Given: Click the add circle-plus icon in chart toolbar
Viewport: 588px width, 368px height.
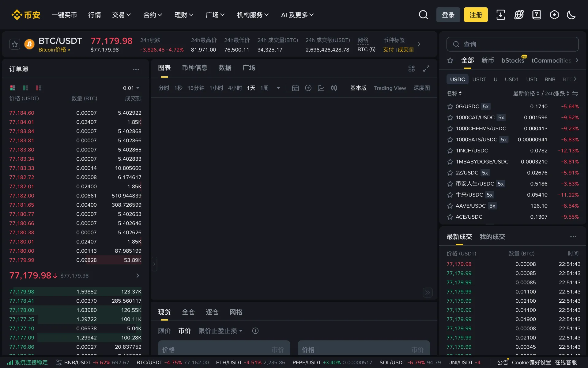Looking at the screenshot, I should 308,88.
